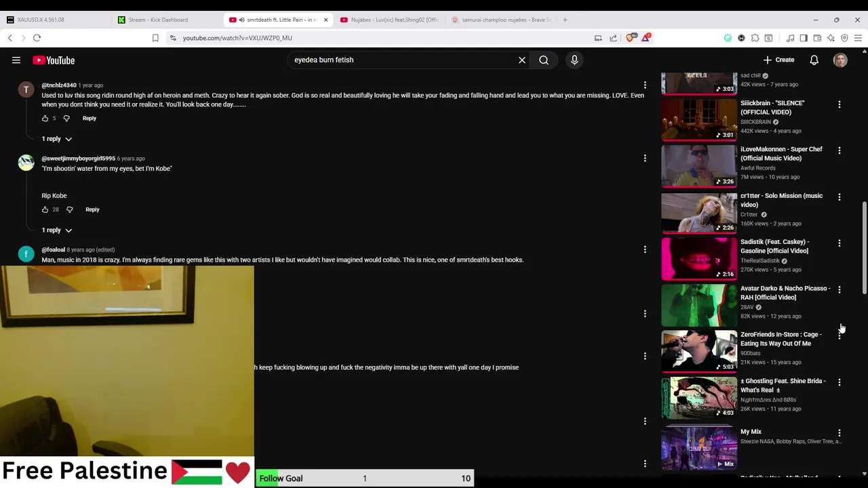868x488 pixels.
Task: Switch to the samurai champloo nujabes tab
Action: pos(500,20)
